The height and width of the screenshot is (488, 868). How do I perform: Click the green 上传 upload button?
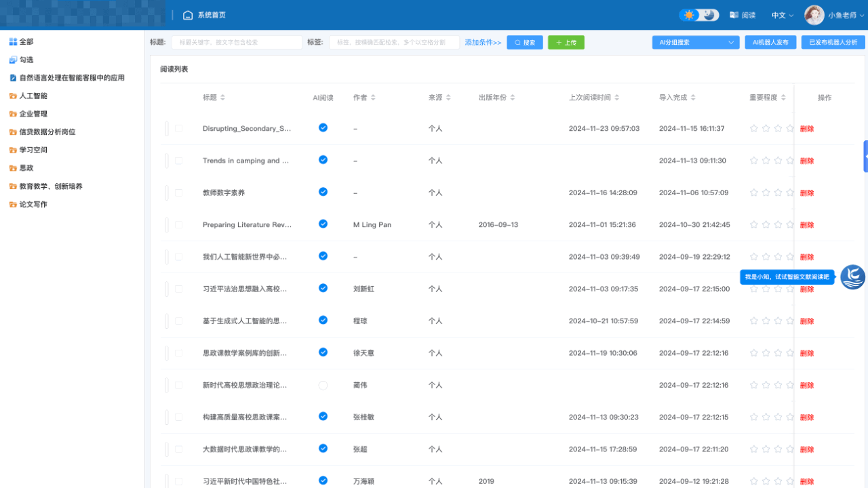pos(566,42)
